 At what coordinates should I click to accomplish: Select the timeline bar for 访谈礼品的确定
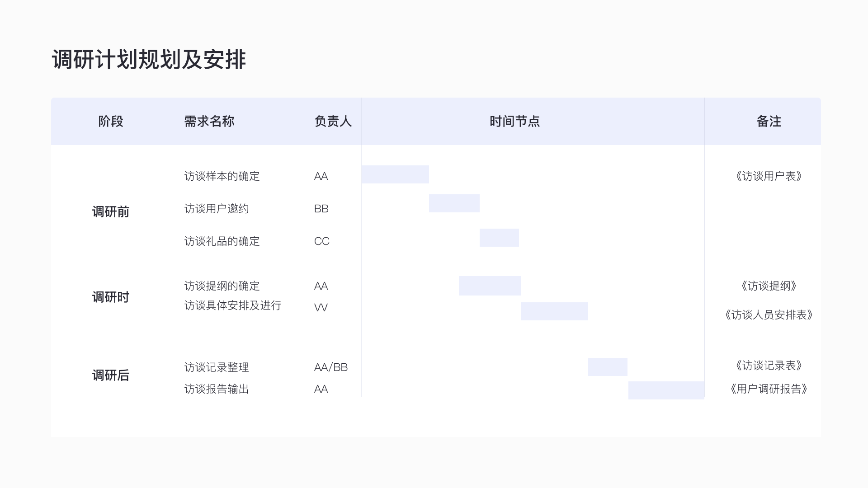(499, 238)
